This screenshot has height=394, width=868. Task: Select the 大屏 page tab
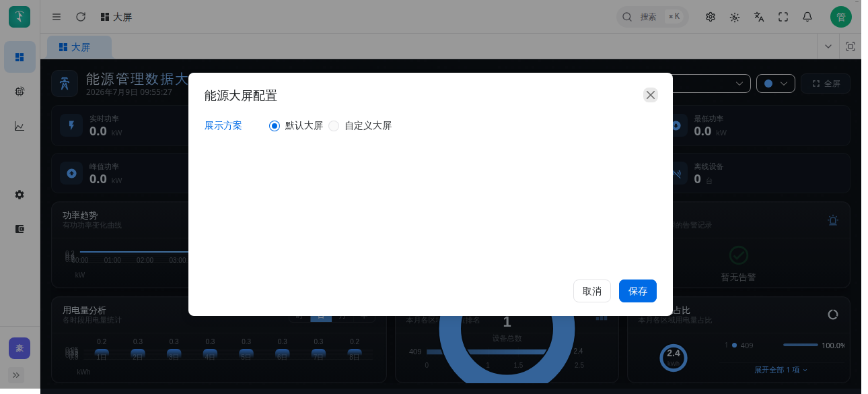pos(79,47)
